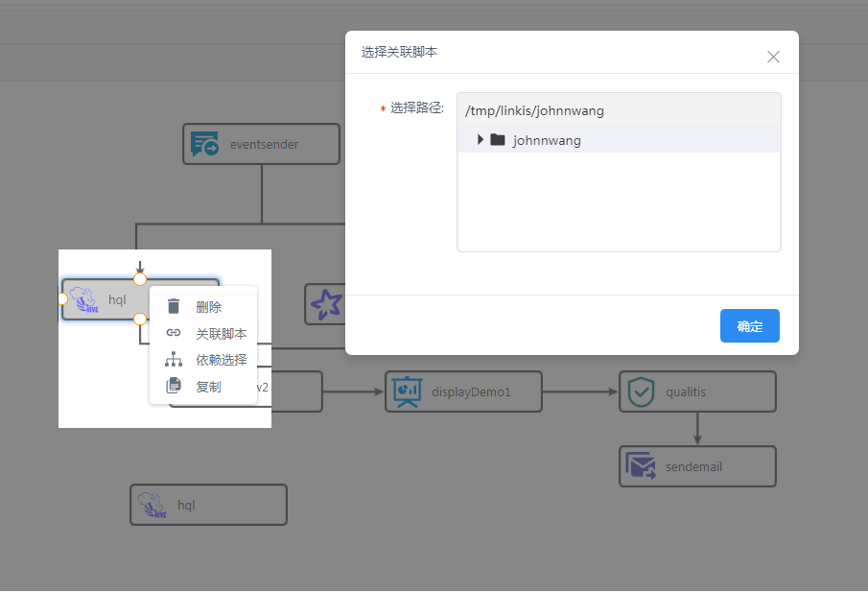Image resolution: width=868 pixels, height=593 pixels.
Task: Click the eventsender node icon
Action: [204, 143]
